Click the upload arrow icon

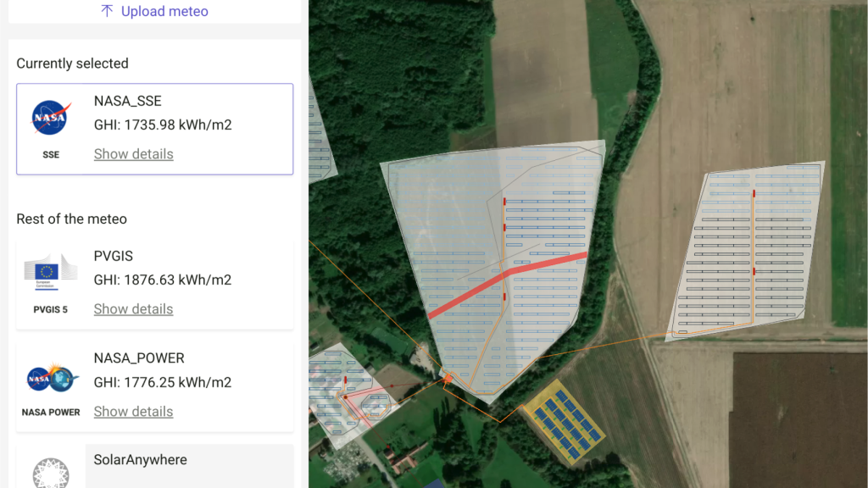pos(107,11)
